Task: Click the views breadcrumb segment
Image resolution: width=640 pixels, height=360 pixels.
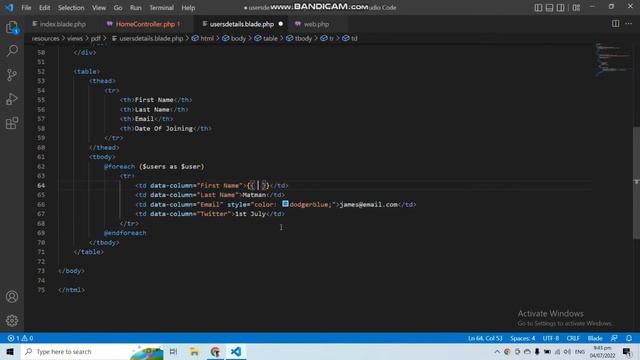Action: click(75, 38)
